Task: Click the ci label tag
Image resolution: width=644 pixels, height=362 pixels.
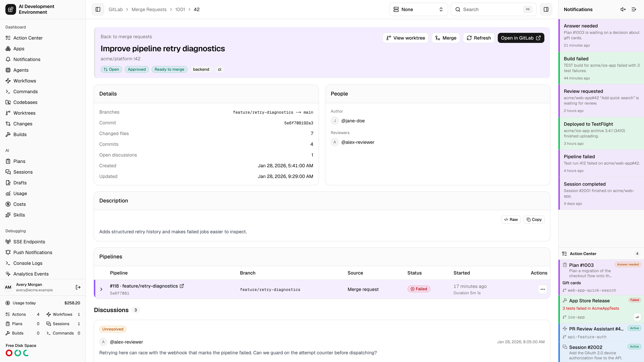Action: tap(219, 69)
